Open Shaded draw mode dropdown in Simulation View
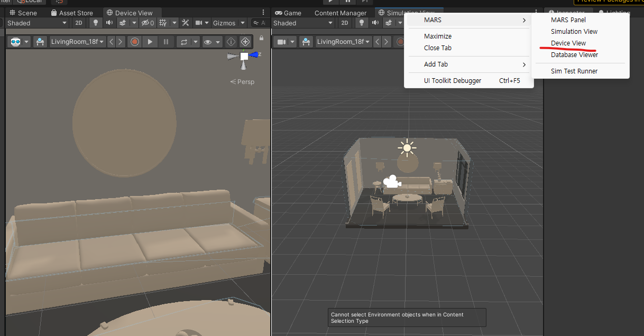The width and height of the screenshot is (644, 336). point(303,23)
